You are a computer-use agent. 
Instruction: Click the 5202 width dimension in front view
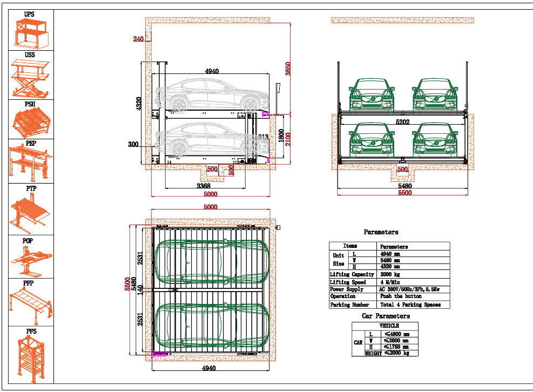click(x=402, y=121)
